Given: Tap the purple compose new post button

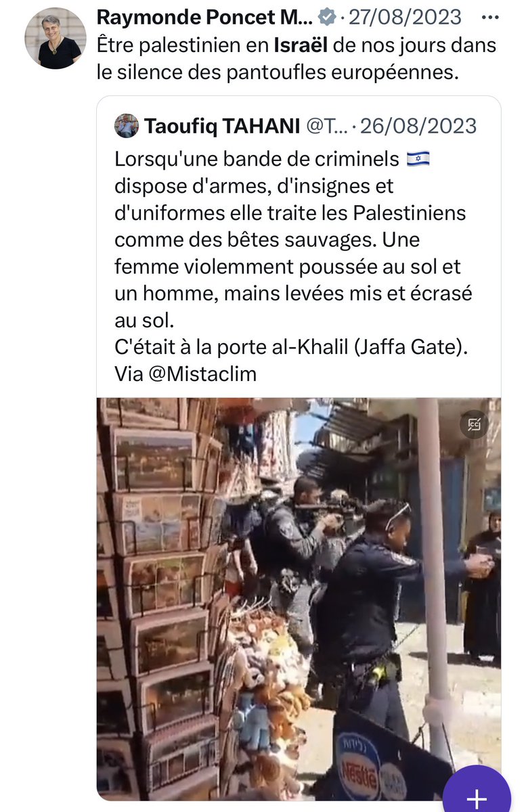Looking at the screenshot, I should point(477,797).
